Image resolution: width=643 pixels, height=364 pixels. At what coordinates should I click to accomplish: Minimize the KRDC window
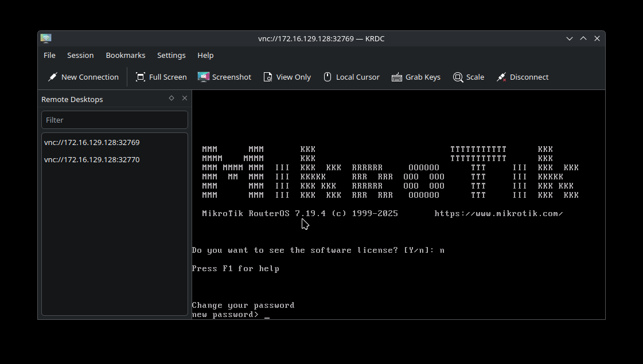click(570, 38)
